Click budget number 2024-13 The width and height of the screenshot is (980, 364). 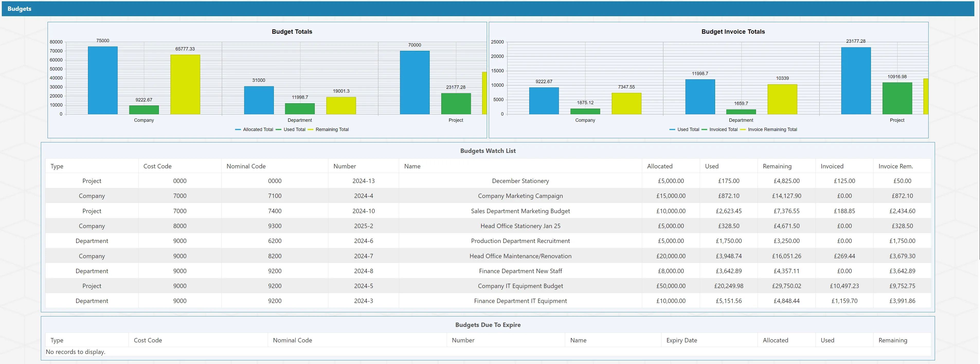click(x=363, y=181)
